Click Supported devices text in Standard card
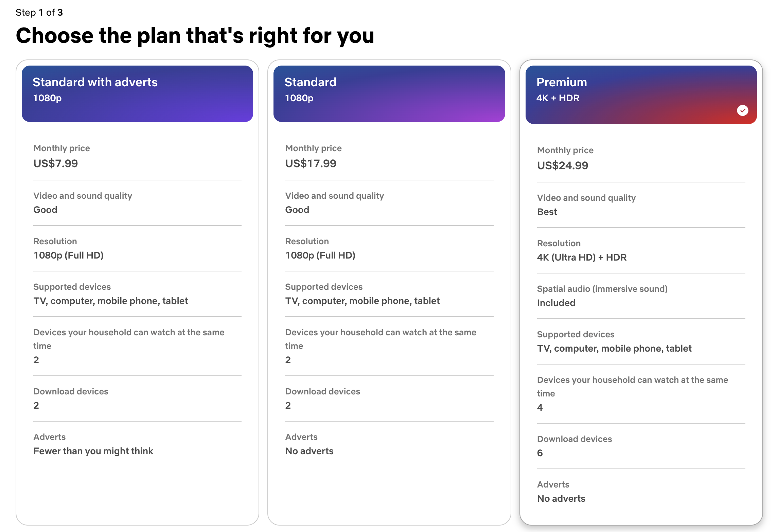778x532 pixels. [x=362, y=301]
